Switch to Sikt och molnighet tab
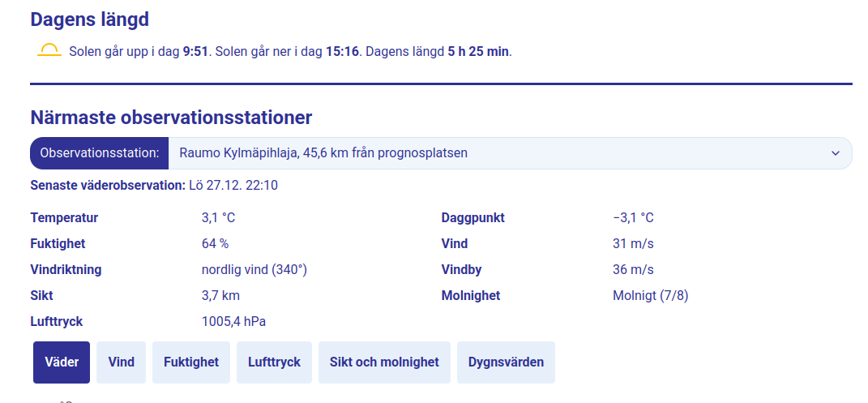Image resolution: width=868 pixels, height=403 pixels. point(384,362)
